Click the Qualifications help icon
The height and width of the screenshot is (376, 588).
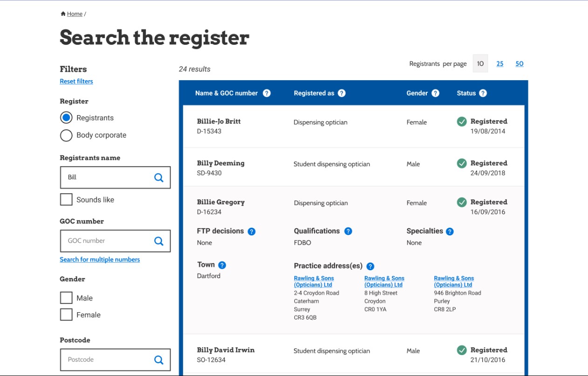(348, 232)
